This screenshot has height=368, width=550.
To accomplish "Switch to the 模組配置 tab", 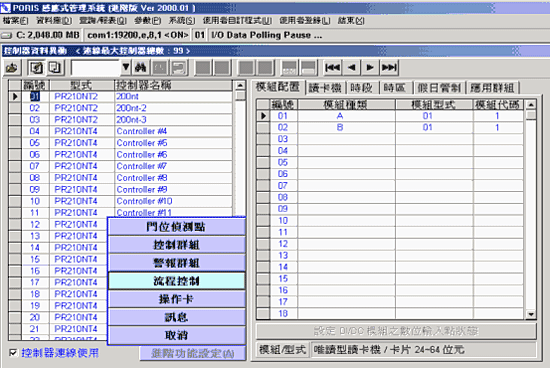I will click(x=278, y=87).
